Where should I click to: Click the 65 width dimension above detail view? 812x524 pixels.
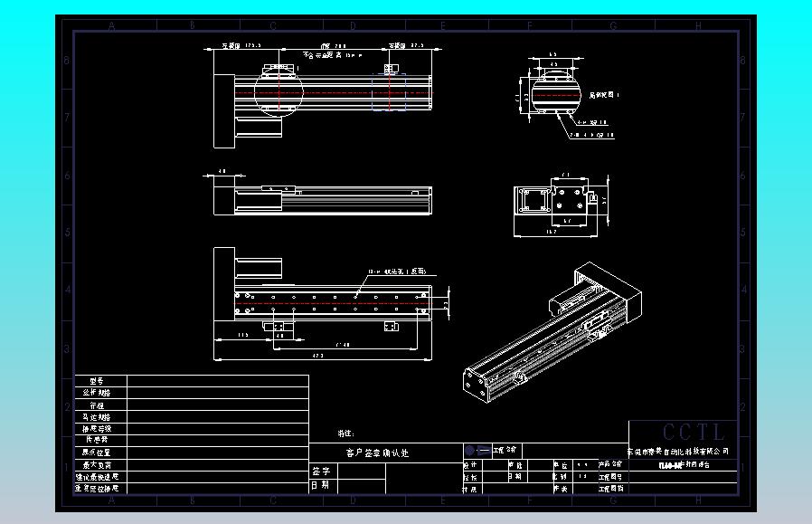(553, 54)
